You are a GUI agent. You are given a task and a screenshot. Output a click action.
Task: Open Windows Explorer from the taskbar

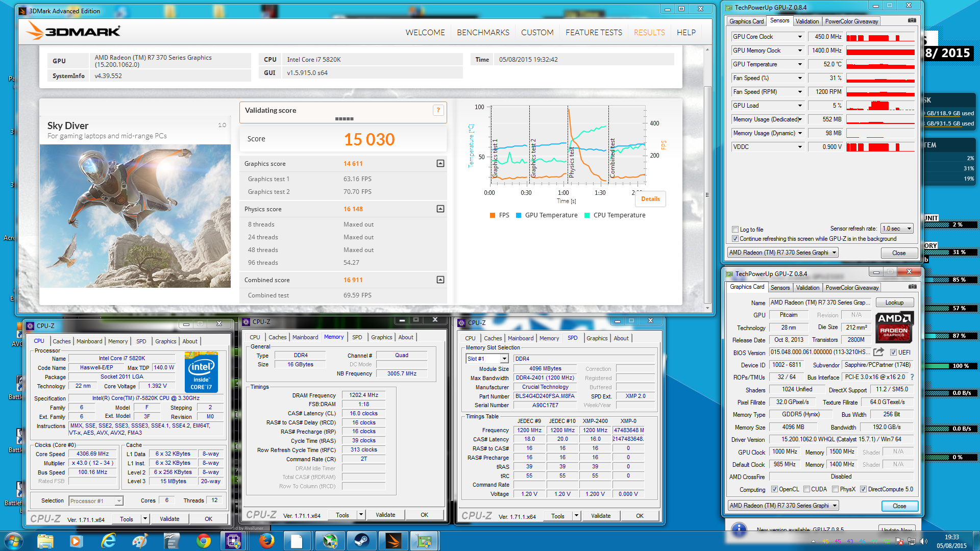45,541
